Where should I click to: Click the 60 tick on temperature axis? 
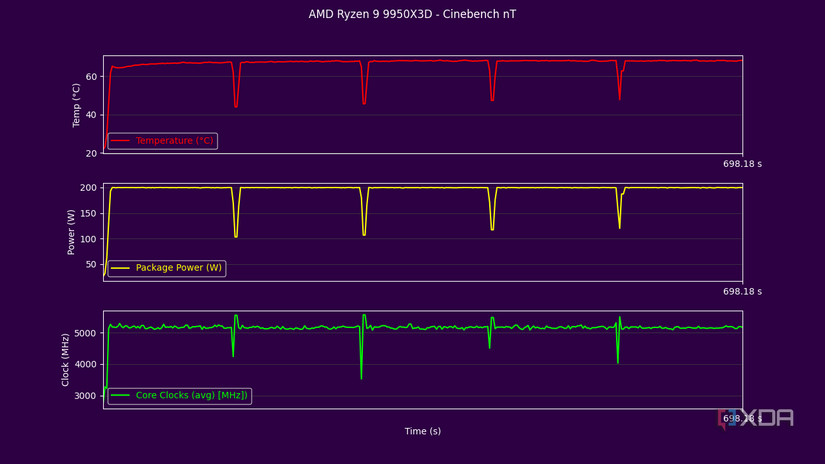[x=92, y=77]
